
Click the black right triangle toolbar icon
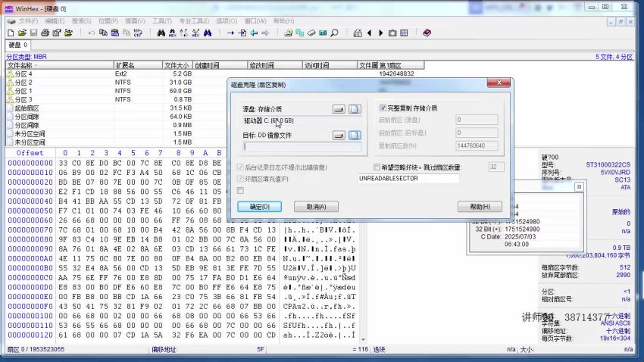pyautogui.click(x=381, y=33)
